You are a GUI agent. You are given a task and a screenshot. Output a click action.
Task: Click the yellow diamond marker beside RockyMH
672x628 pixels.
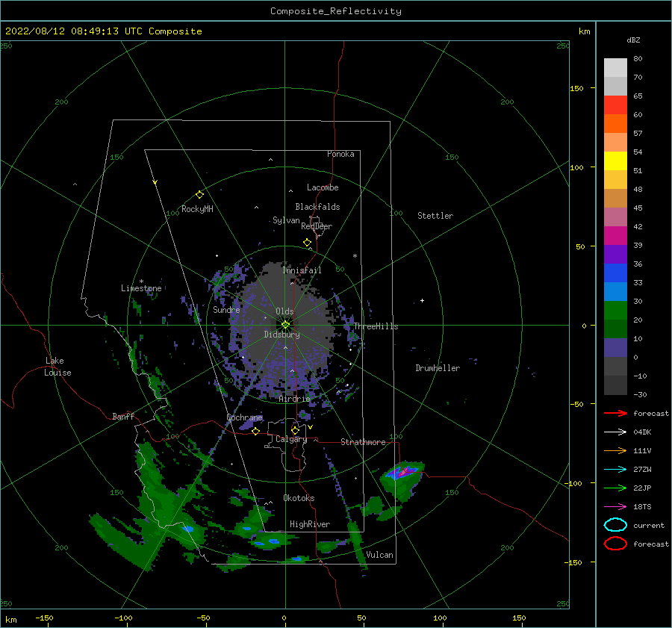(199, 195)
